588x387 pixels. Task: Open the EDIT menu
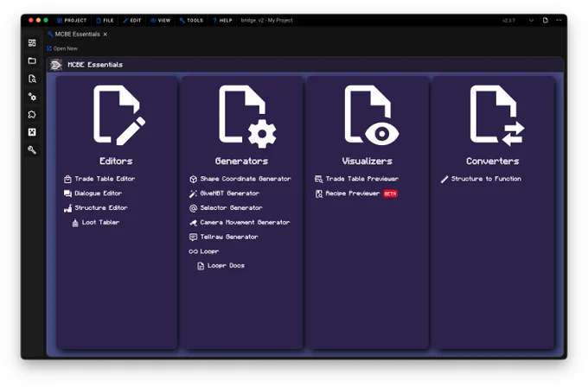pyautogui.click(x=132, y=20)
